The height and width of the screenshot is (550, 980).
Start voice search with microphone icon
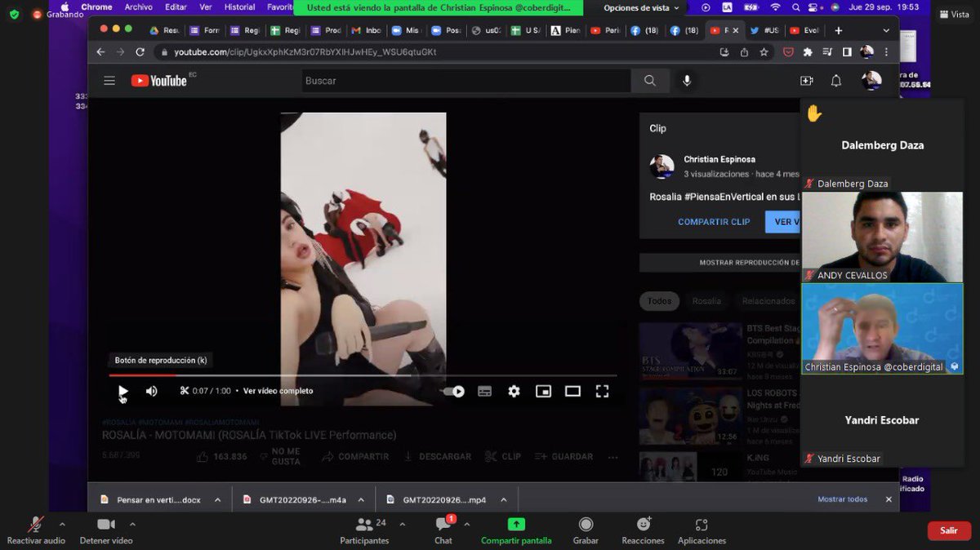click(x=687, y=81)
